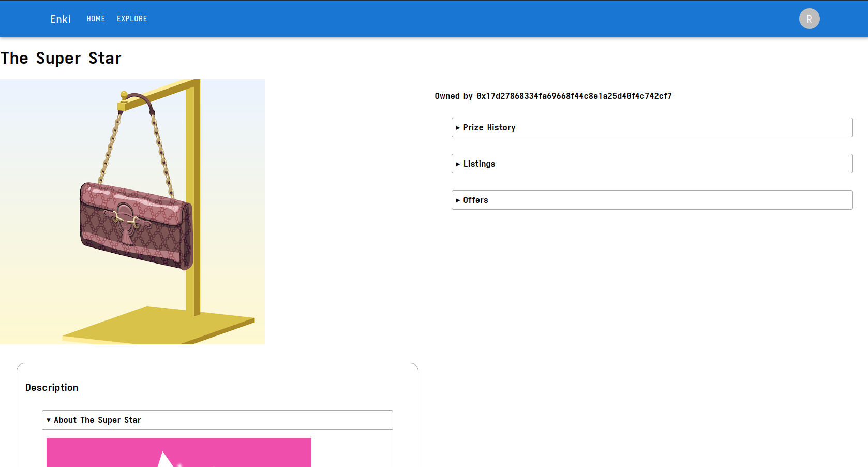
Task: Click the Description heading
Action: click(52, 387)
